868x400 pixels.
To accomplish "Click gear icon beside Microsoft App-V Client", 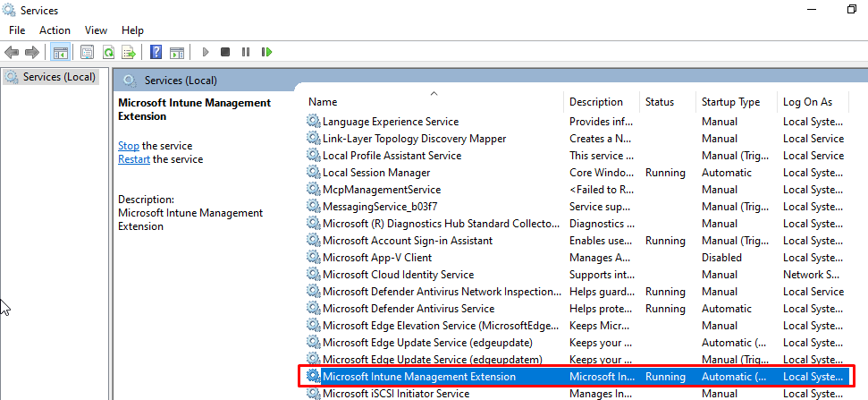I will 314,258.
